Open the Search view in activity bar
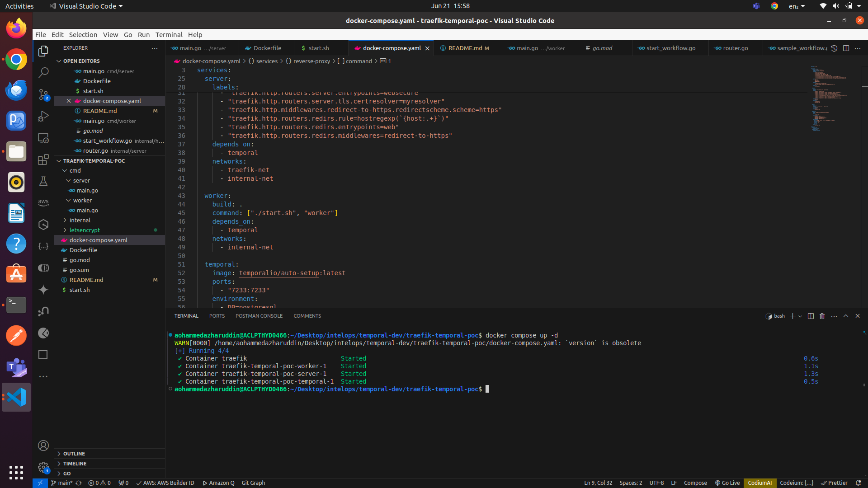Image resolution: width=868 pixels, height=488 pixels. point(43,73)
